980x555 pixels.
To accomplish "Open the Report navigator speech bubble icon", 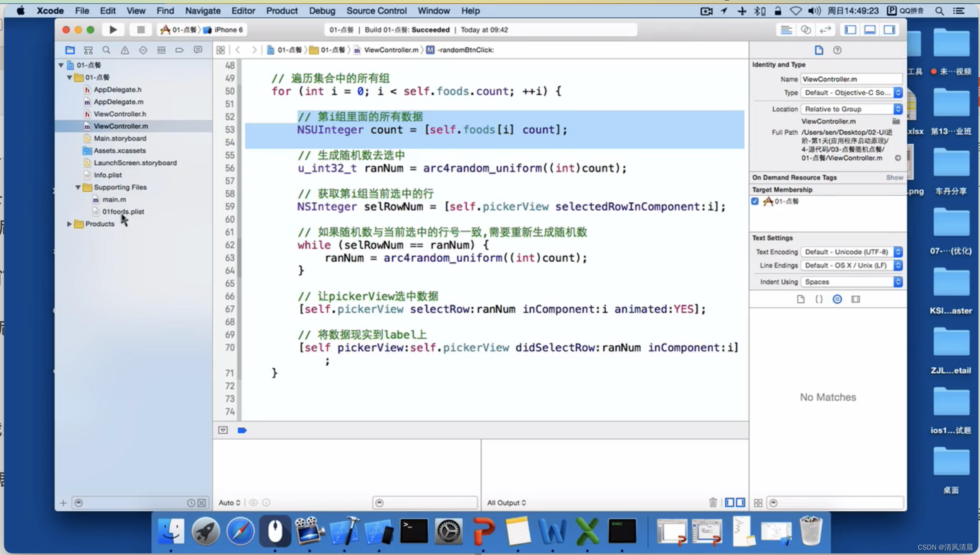I will [x=198, y=50].
